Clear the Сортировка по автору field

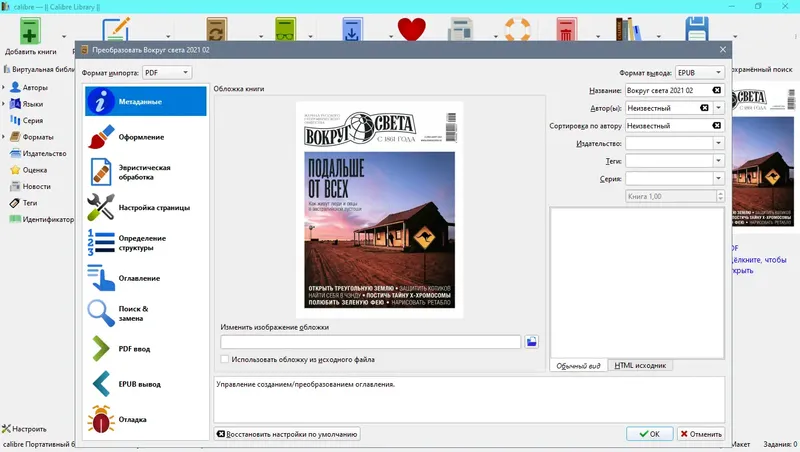[717, 125]
